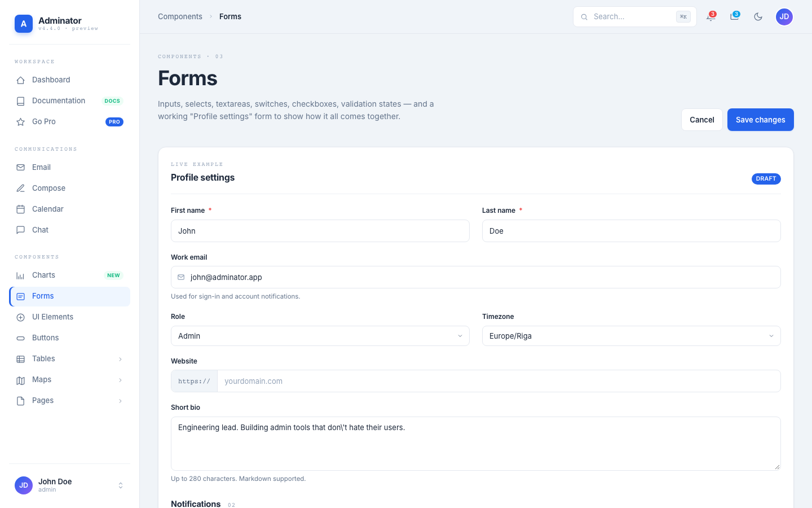Open the notifications bell icon
The image size is (812, 508).
click(x=710, y=17)
